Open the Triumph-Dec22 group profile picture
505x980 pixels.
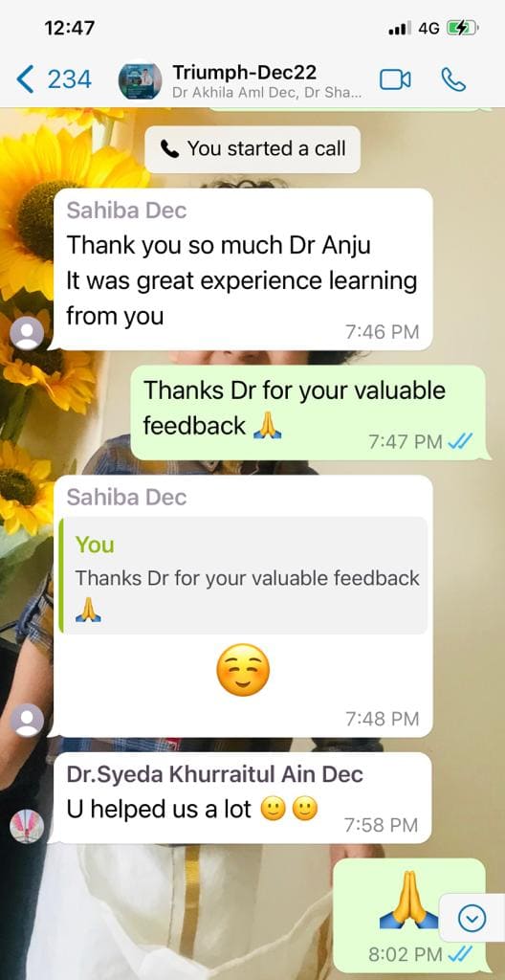140,80
